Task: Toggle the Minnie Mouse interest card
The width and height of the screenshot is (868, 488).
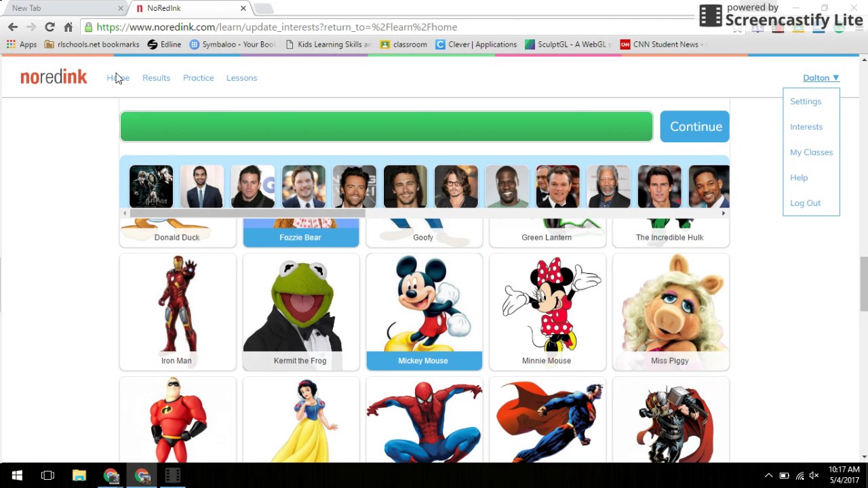Action: click(x=548, y=312)
